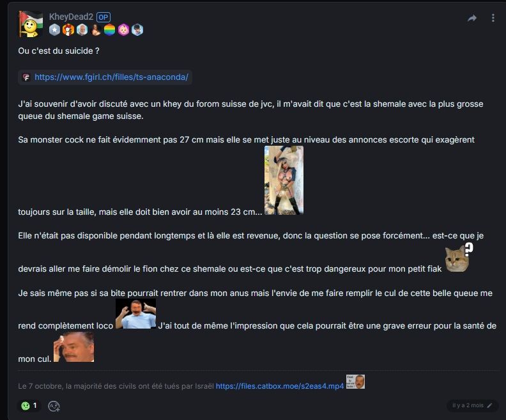Open the add reaction emoji picker

(x=54, y=406)
